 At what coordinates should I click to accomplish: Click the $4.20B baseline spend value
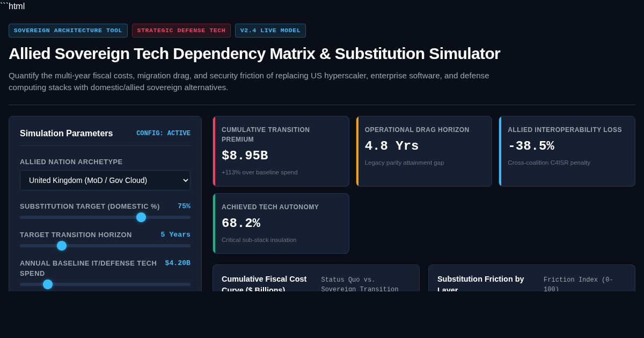point(178,263)
